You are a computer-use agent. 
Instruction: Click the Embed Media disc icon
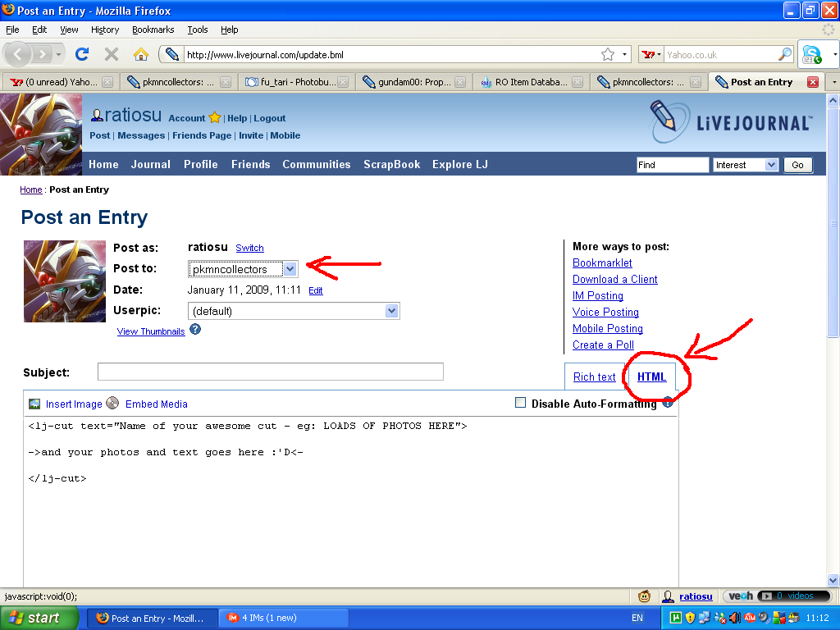pos(112,403)
